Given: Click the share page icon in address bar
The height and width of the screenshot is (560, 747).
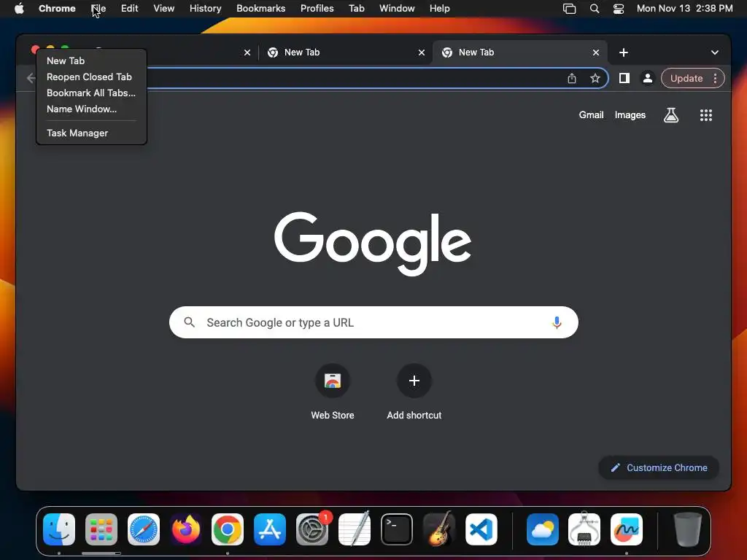Looking at the screenshot, I should (x=572, y=78).
